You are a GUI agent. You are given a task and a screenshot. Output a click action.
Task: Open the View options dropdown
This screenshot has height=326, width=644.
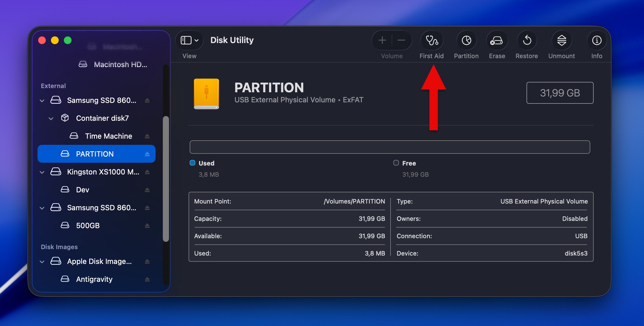click(189, 40)
